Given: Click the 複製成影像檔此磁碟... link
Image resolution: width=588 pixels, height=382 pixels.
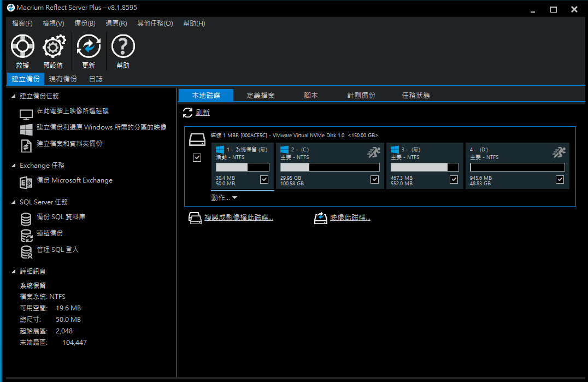Looking at the screenshot, I should pos(238,218).
